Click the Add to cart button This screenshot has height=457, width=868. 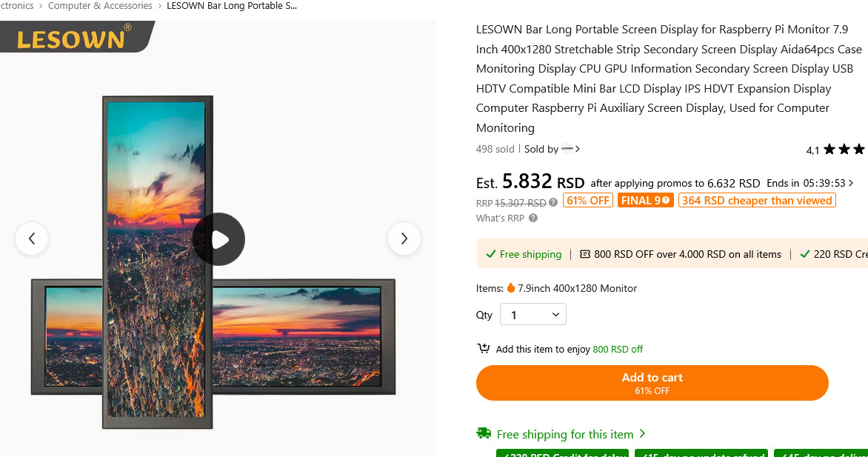point(652,383)
